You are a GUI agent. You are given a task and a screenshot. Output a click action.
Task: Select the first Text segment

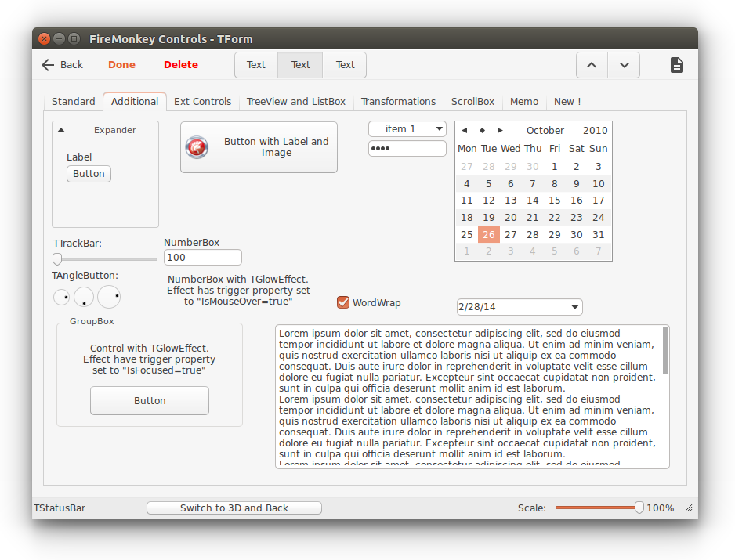(x=256, y=65)
